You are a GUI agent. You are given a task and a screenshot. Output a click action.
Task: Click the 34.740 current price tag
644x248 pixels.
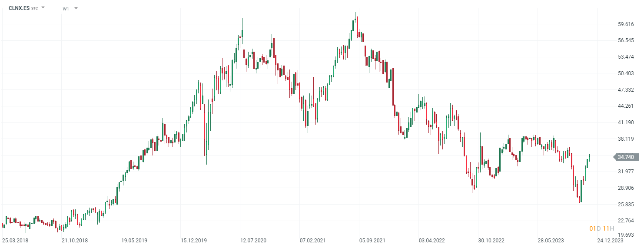pyautogui.click(x=626, y=157)
